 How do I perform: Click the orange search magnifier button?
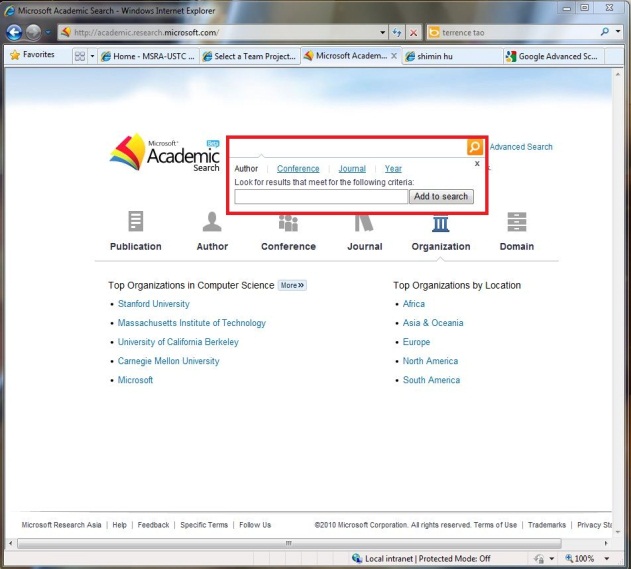pyautogui.click(x=475, y=147)
